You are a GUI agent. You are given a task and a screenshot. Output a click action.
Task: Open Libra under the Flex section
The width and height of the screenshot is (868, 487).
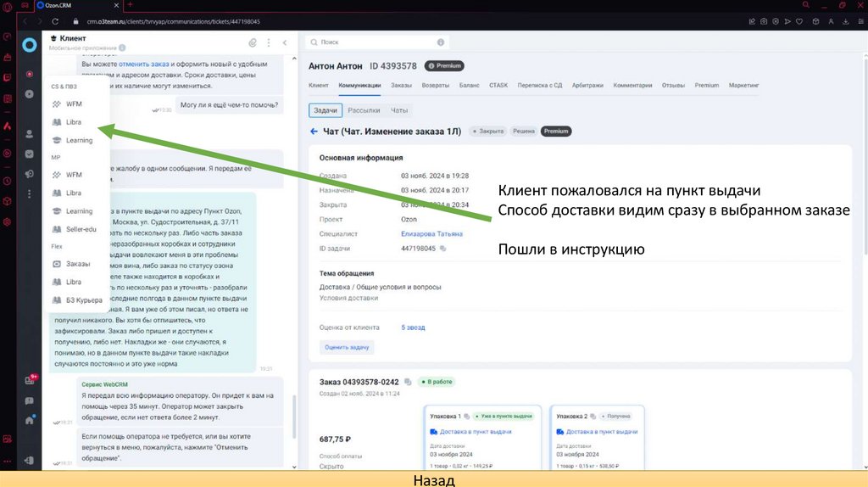coord(73,282)
